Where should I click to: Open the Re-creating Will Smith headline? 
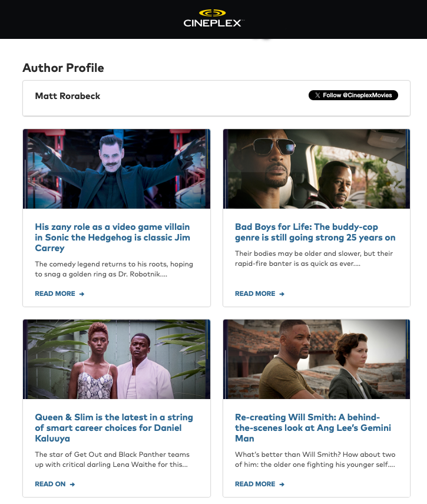pos(313,428)
